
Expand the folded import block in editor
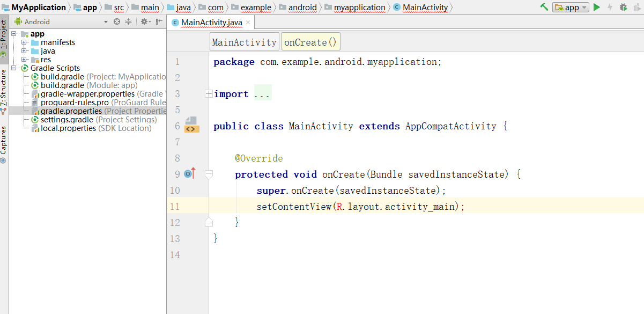[209, 94]
